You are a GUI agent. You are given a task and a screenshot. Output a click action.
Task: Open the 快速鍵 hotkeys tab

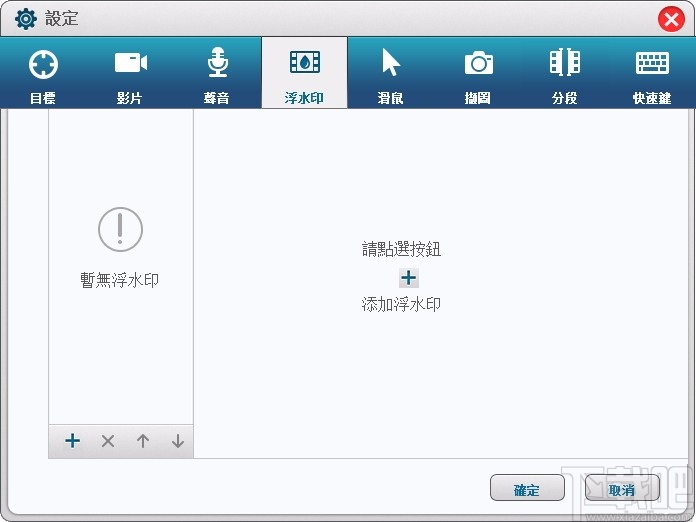pos(652,73)
